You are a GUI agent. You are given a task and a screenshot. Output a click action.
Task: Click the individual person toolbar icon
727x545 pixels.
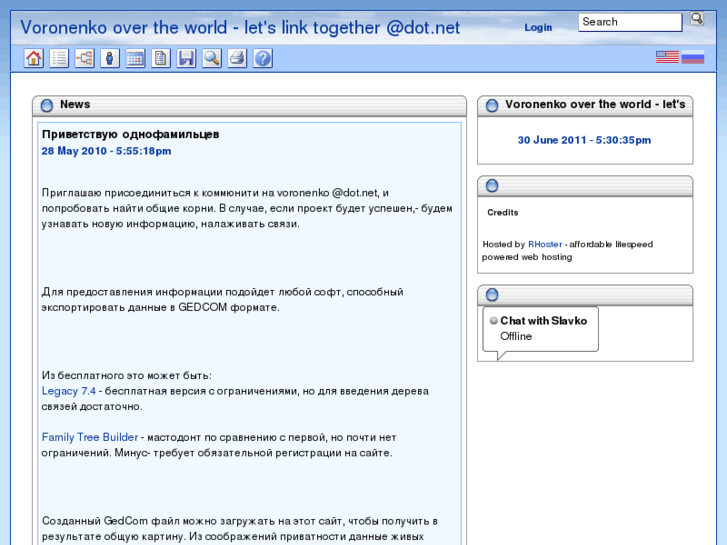point(110,59)
